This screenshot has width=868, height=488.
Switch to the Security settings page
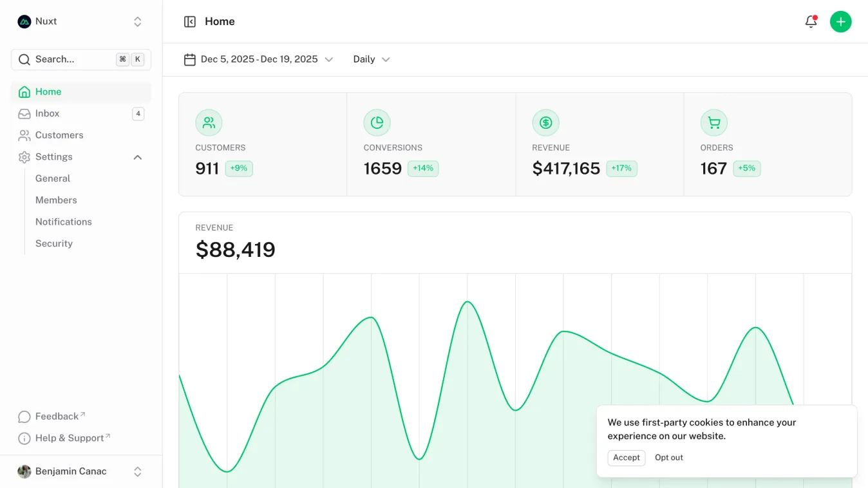53,243
